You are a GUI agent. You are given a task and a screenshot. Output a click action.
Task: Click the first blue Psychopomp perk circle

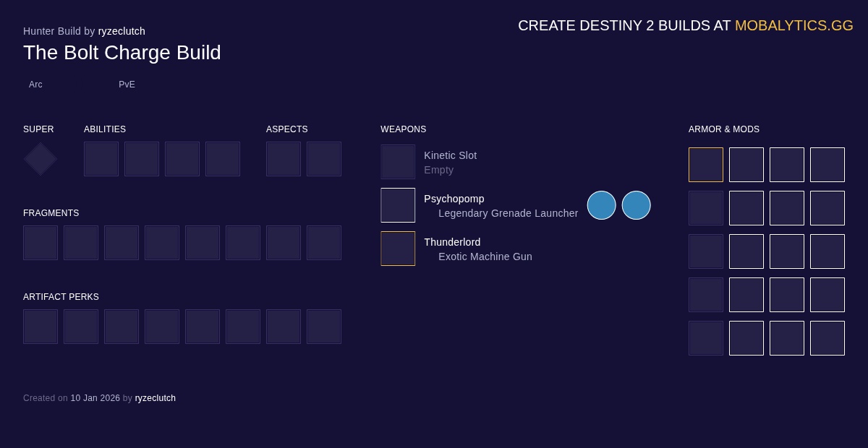click(x=601, y=205)
